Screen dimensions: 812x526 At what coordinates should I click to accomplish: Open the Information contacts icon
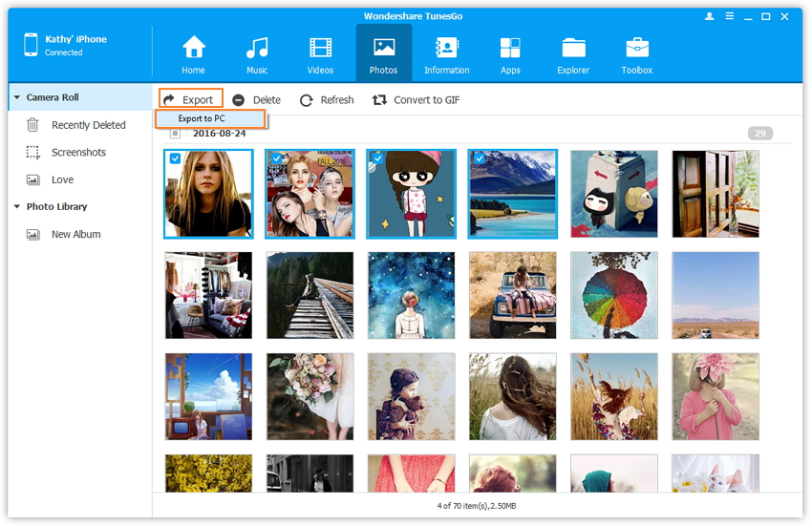446,48
